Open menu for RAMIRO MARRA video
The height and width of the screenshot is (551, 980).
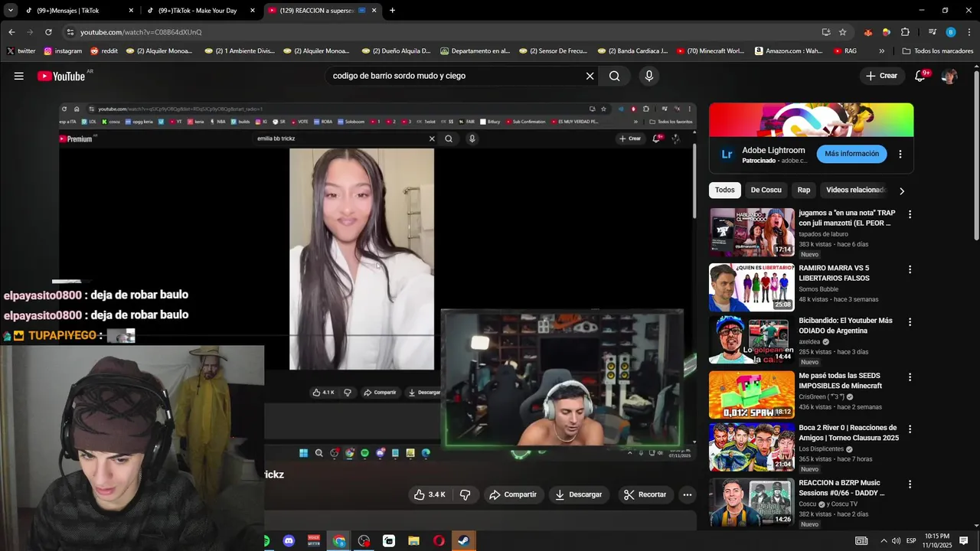tap(910, 269)
